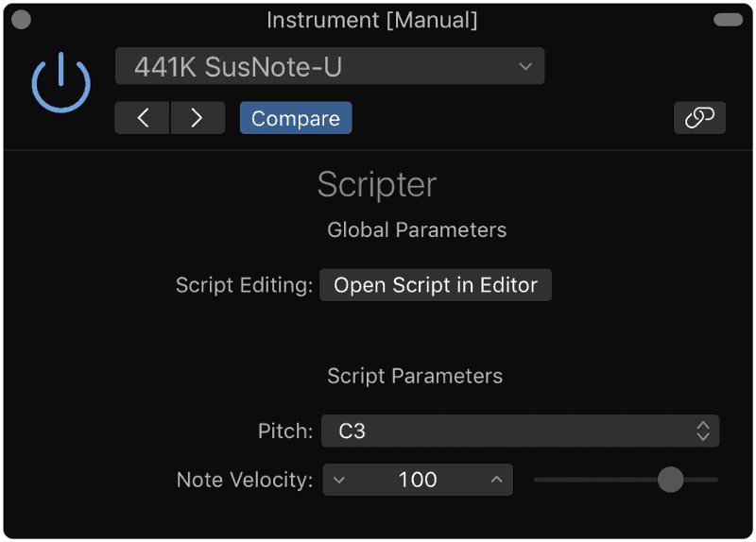Click the up-down arrows on the Pitch menu
The height and width of the screenshot is (542, 756).
coord(703,431)
